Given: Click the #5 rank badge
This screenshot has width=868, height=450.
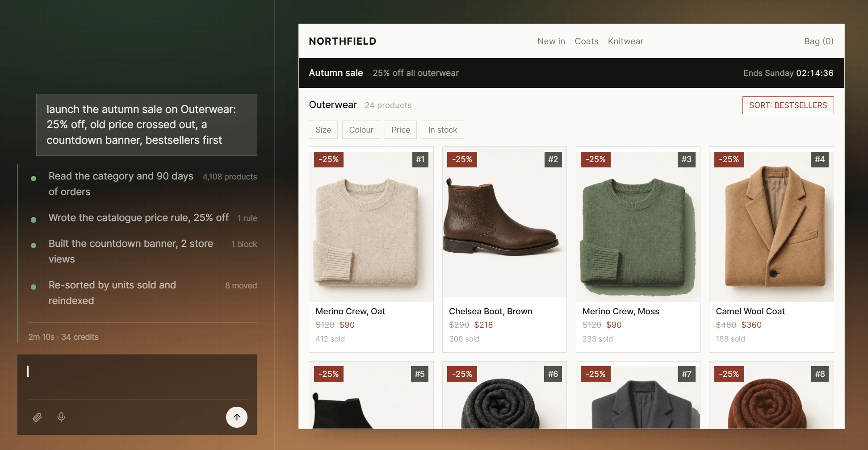Looking at the screenshot, I should 419,374.
